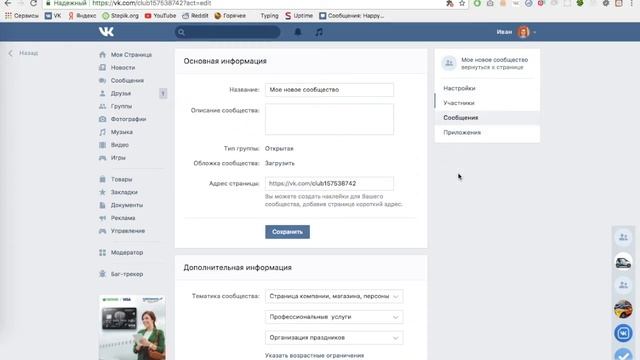Open Новости in left sidebar

(123, 68)
